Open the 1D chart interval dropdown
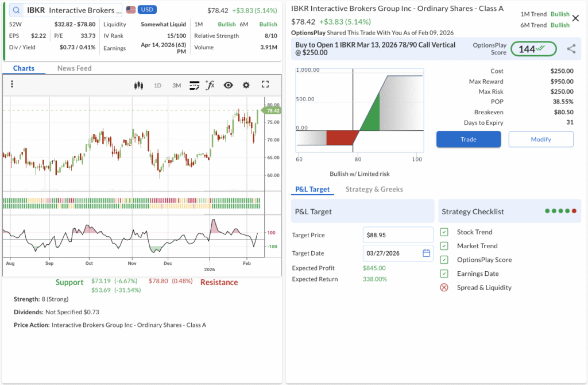Screen dimensions: 588x385 pyautogui.click(x=157, y=85)
